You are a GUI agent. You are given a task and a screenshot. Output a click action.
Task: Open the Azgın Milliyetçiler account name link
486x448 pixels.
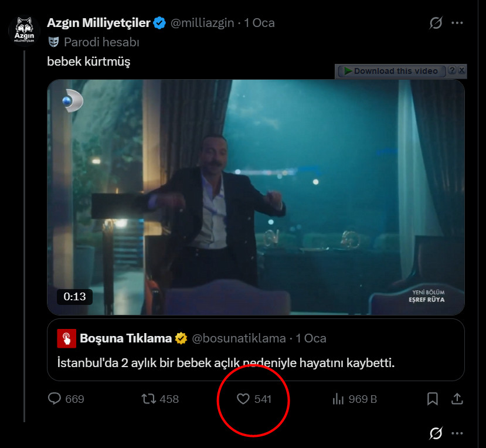tap(98, 23)
